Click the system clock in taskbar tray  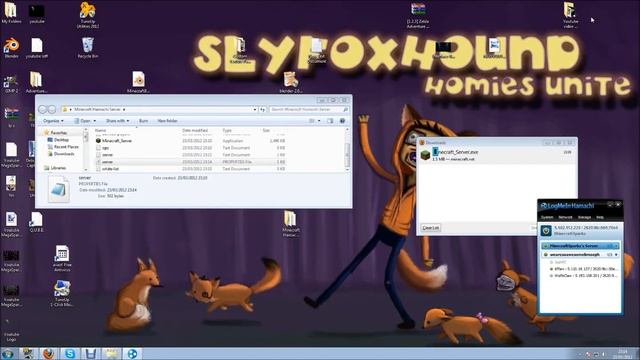pos(623,353)
